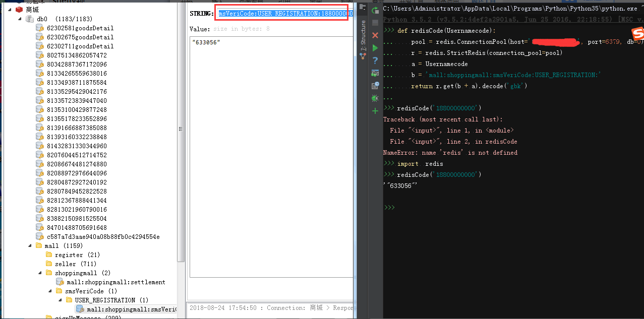
Task: Click key icon of 80275134862057472
Action: coord(40,55)
